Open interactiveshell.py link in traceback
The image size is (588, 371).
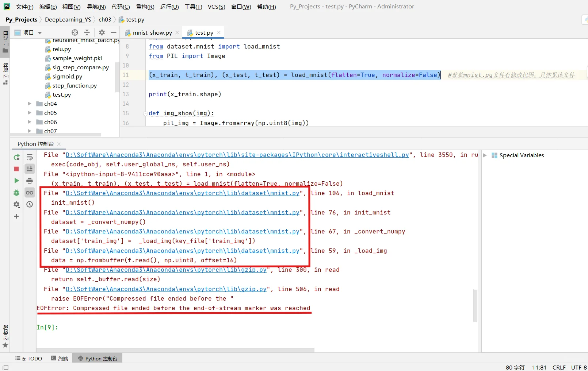click(237, 155)
